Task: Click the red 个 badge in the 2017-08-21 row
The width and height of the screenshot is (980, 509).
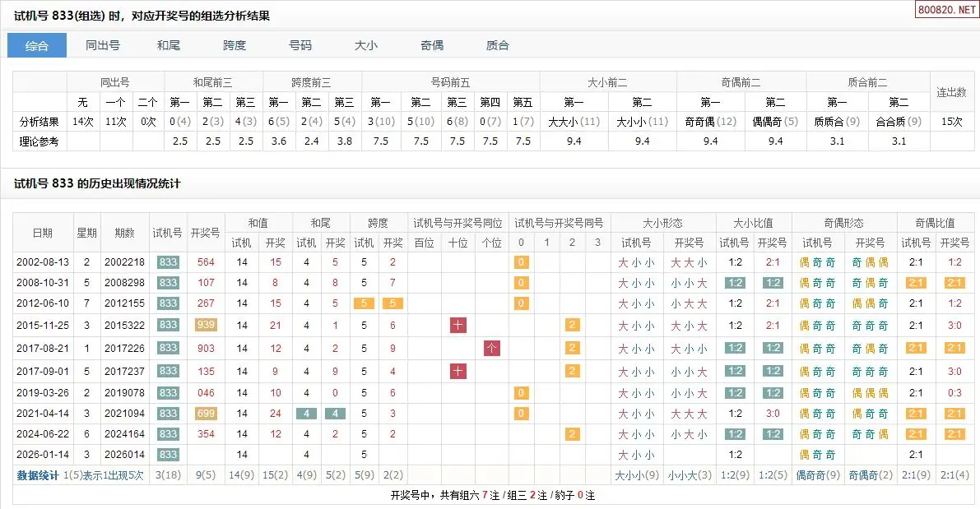Action: (492, 348)
